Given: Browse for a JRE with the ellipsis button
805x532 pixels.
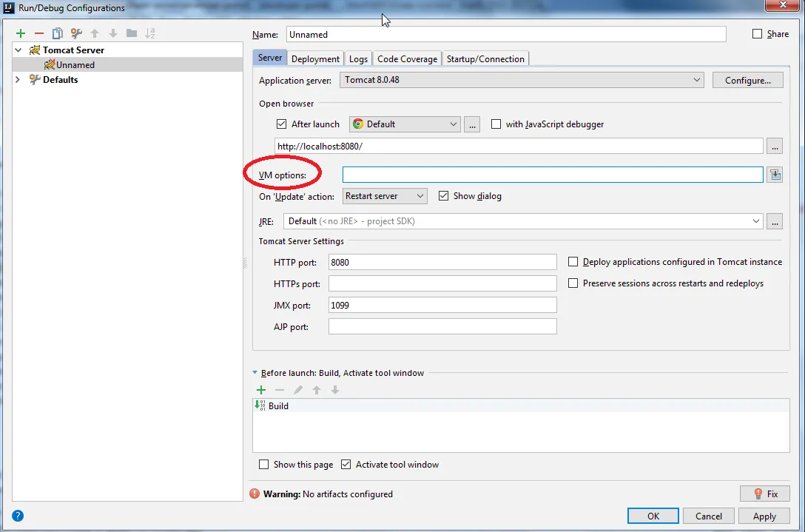Looking at the screenshot, I should tap(775, 221).
